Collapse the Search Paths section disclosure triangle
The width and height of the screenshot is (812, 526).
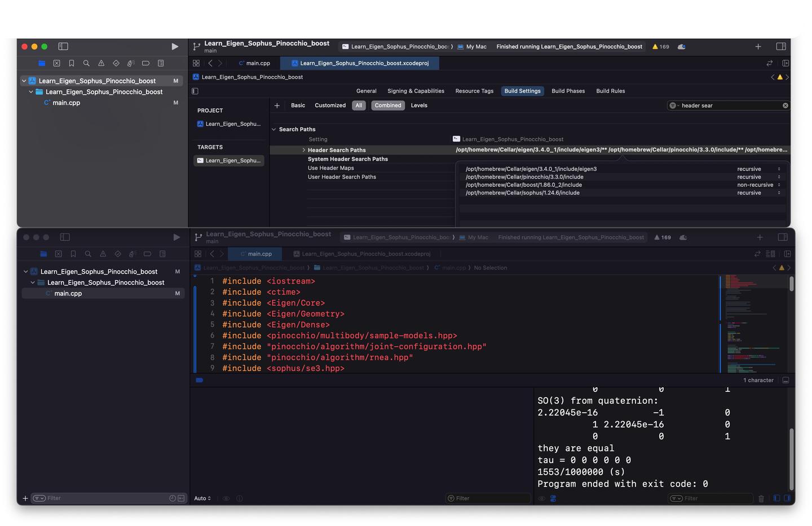coord(274,129)
